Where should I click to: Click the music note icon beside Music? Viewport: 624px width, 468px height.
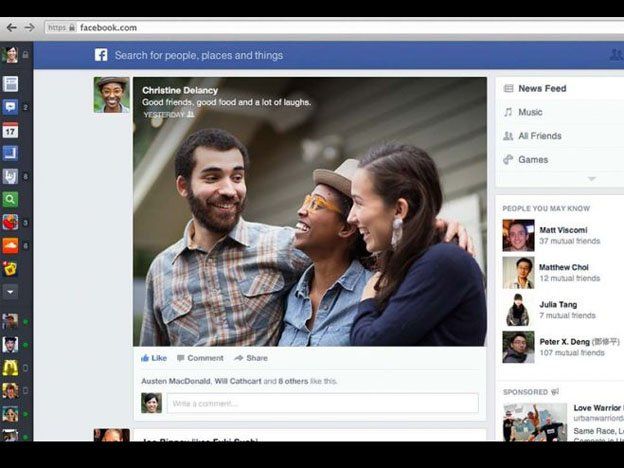(x=508, y=112)
